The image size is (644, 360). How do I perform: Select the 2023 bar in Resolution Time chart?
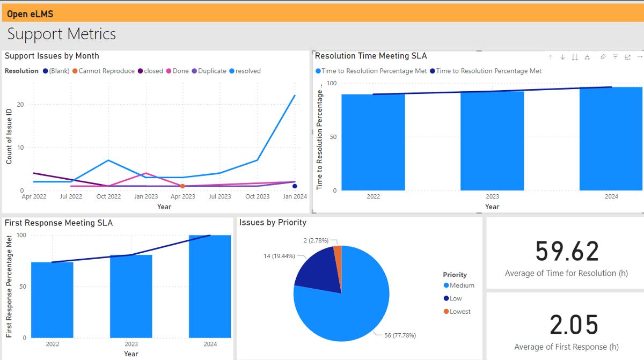492,141
